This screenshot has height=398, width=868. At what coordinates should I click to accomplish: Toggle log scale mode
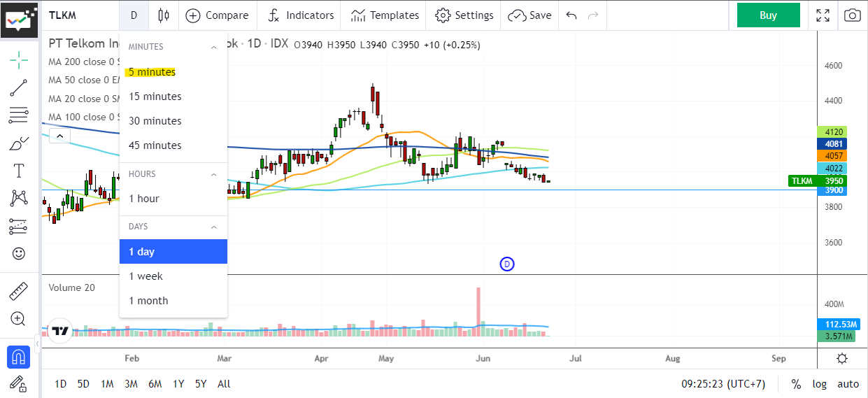[819, 384]
